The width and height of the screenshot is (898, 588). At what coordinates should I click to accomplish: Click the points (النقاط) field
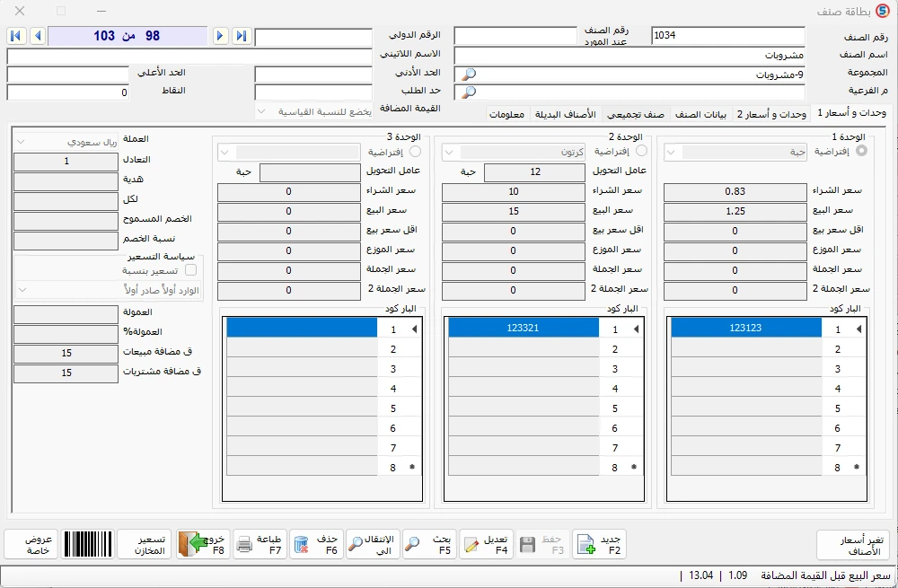tap(67, 92)
